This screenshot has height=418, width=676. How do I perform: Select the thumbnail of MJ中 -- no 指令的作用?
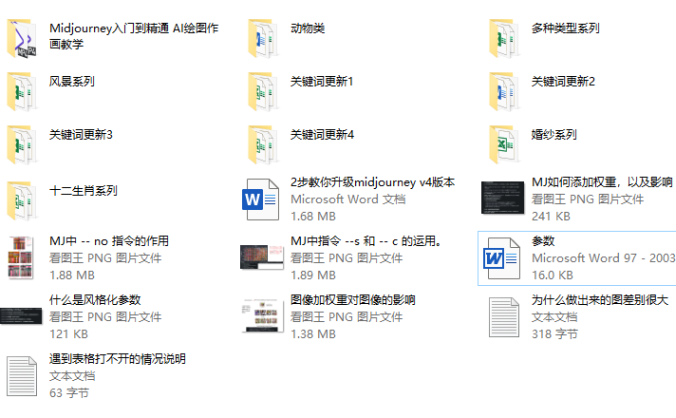point(21,257)
